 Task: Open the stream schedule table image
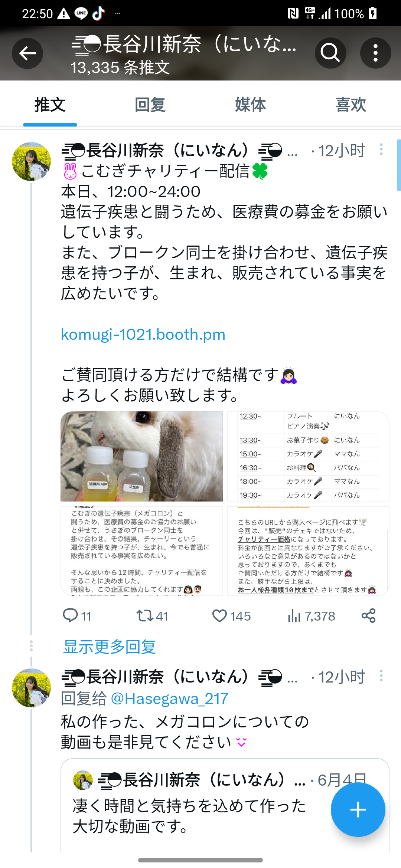[308, 456]
